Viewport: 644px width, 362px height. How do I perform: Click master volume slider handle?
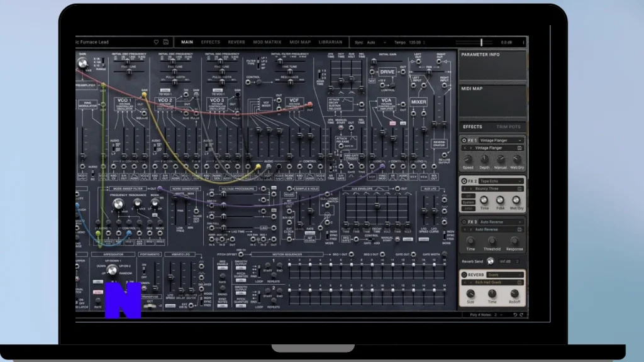click(481, 42)
